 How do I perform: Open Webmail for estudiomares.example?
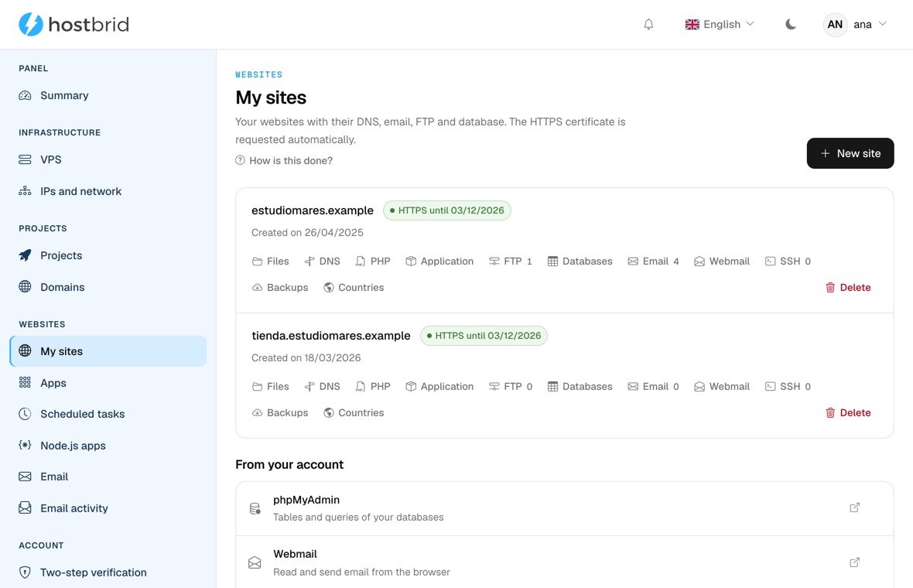click(722, 262)
